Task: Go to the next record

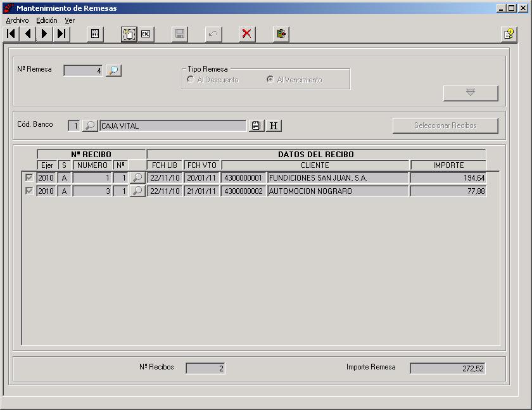Action: [x=44, y=34]
